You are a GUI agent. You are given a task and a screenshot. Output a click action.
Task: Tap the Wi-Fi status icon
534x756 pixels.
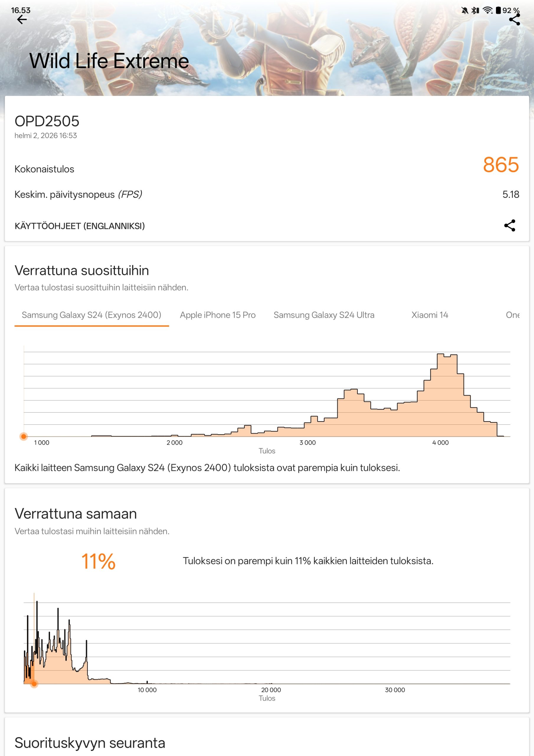[487, 10]
